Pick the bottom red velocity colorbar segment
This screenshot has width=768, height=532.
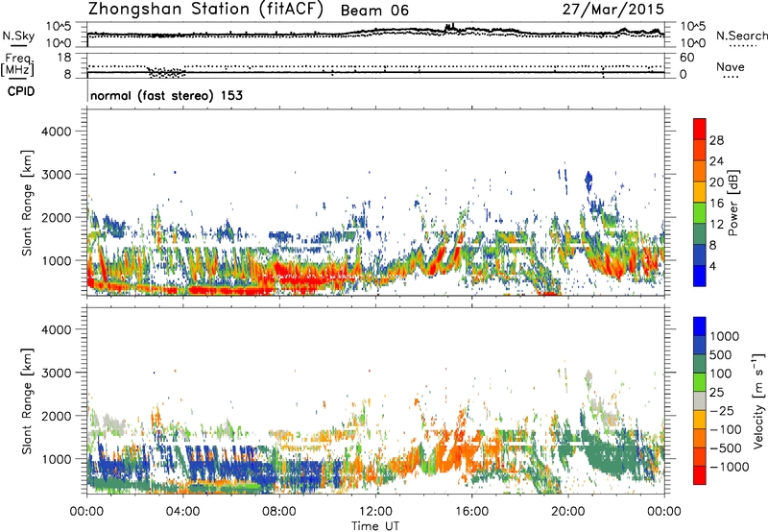click(x=700, y=475)
